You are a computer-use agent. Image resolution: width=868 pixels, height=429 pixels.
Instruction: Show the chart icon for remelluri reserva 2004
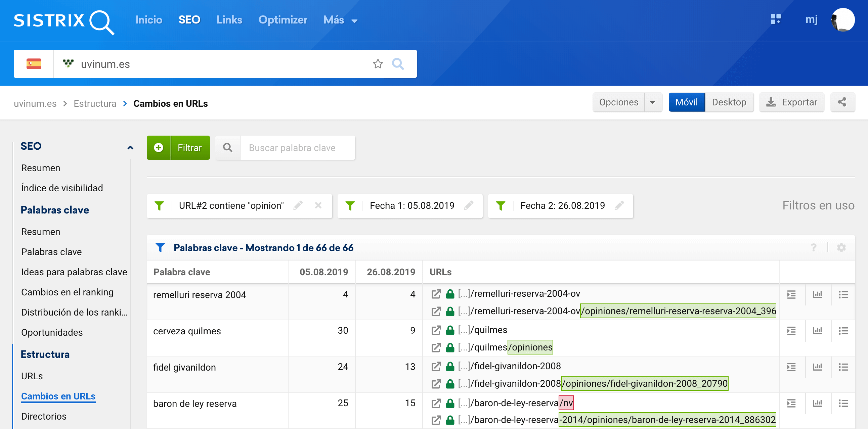click(x=817, y=295)
